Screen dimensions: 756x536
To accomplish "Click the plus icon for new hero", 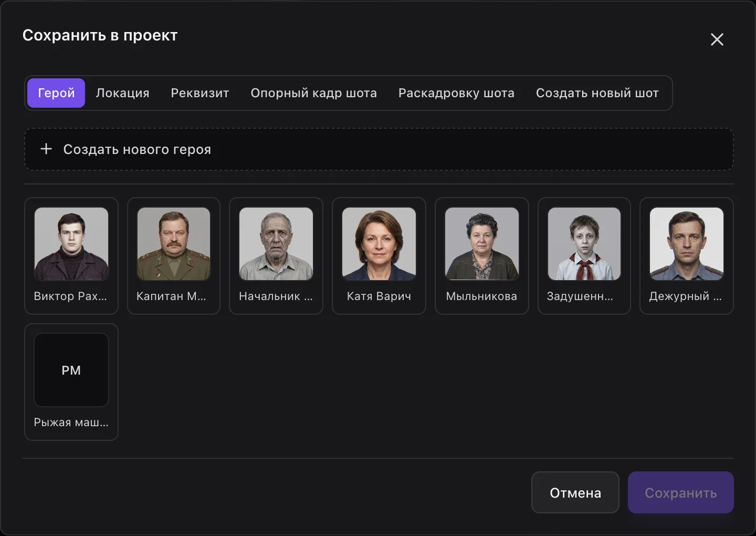I will tap(46, 149).
